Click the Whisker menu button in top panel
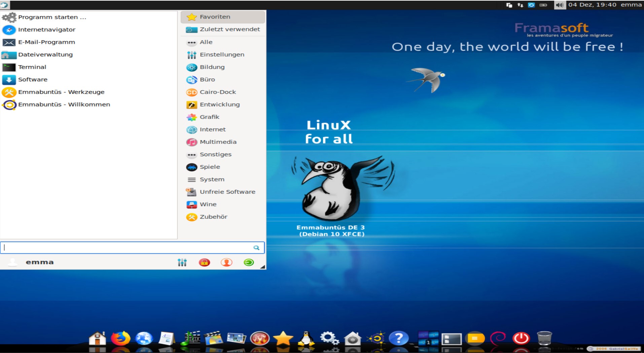 coord(5,5)
